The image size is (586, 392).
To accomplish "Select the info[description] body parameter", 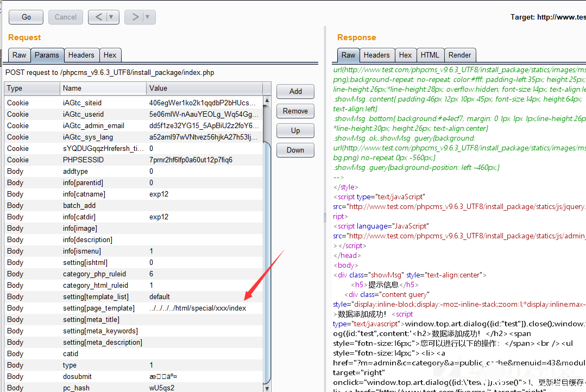I will [134, 240].
